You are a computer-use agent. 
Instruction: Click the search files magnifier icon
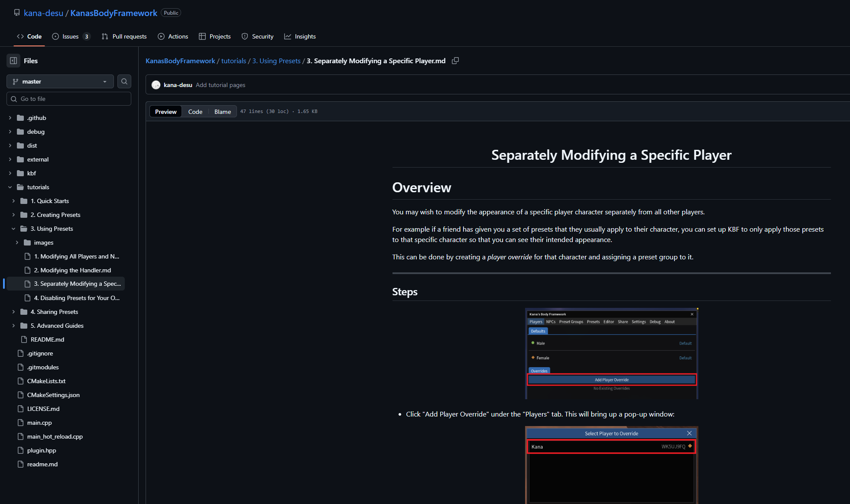[124, 81]
